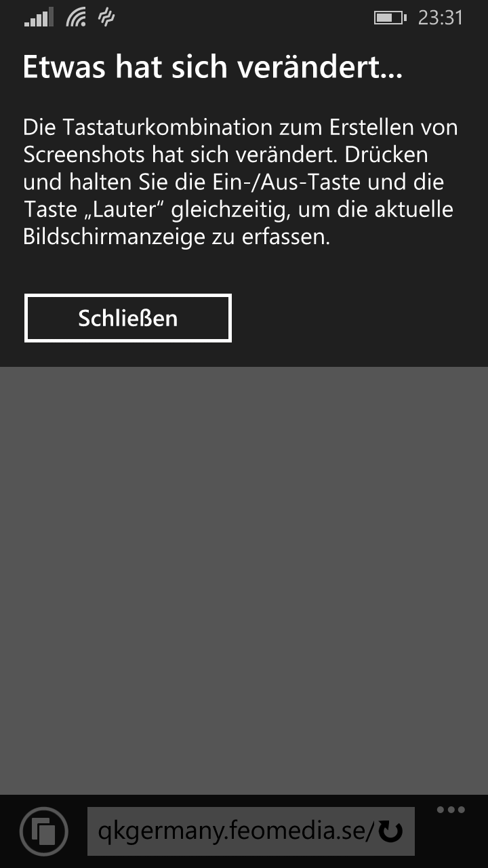Tap the battery level icon
The image size is (488, 868).
[x=390, y=18]
